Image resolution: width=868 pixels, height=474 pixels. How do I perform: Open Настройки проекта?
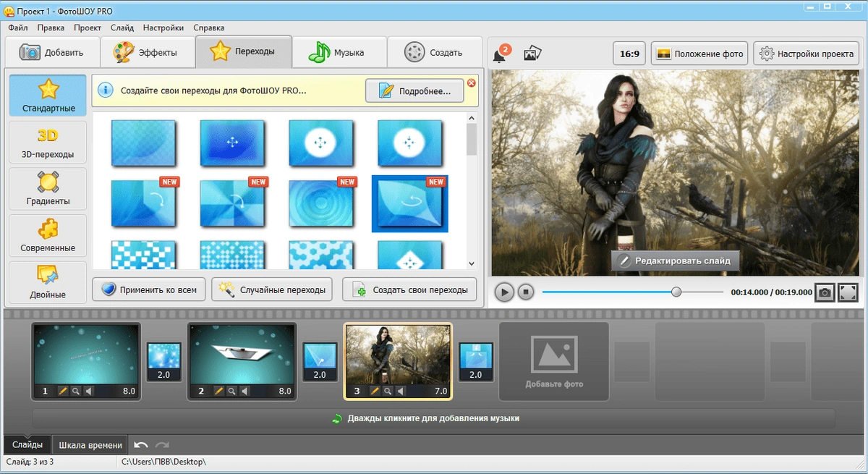coord(807,54)
